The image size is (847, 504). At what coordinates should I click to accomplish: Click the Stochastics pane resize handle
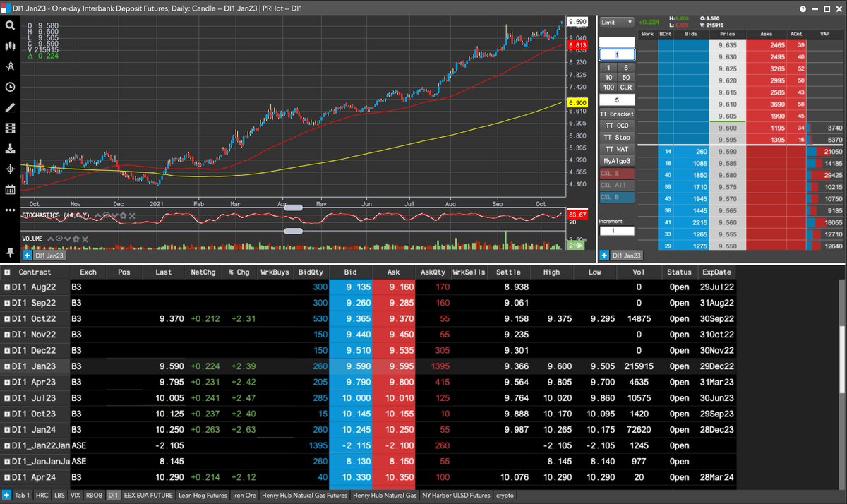[x=293, y=208]
